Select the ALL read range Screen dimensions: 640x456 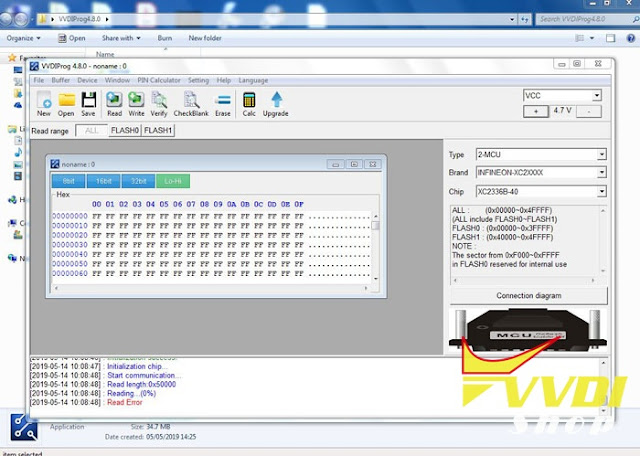[92, 131]
